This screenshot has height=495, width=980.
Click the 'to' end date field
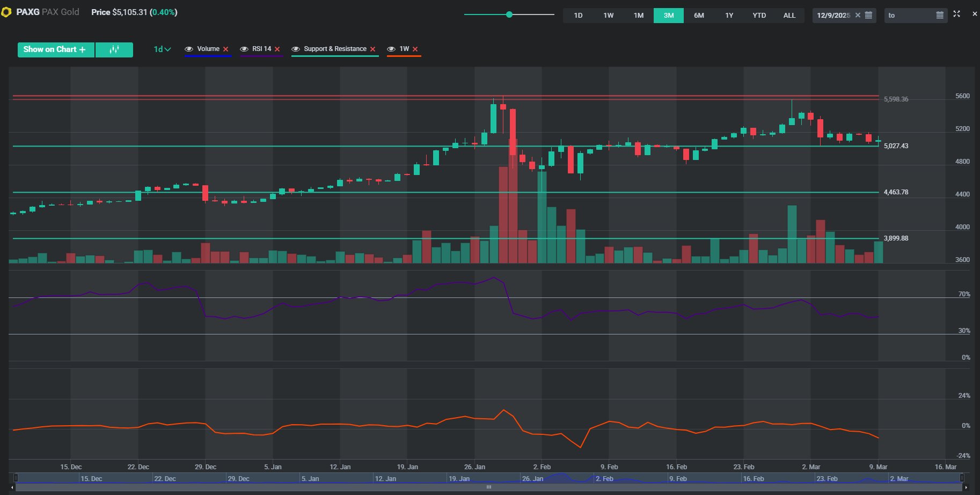[x=910, y=15]
